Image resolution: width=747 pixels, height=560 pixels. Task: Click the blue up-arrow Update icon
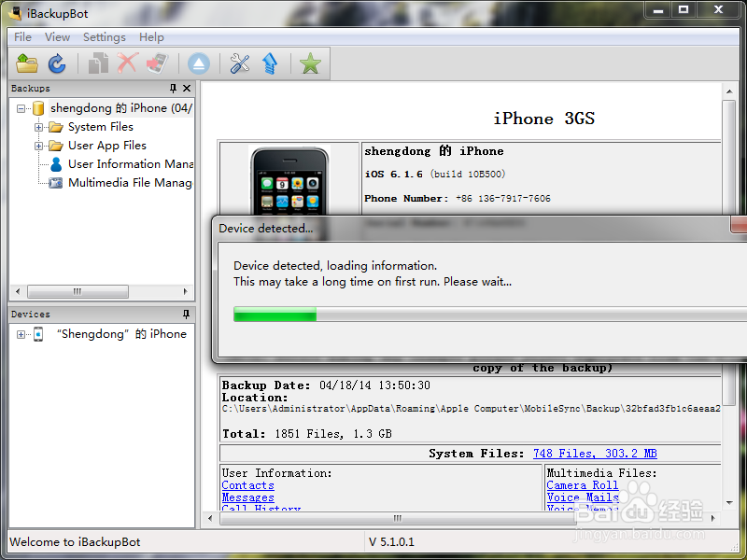[270, 63]
